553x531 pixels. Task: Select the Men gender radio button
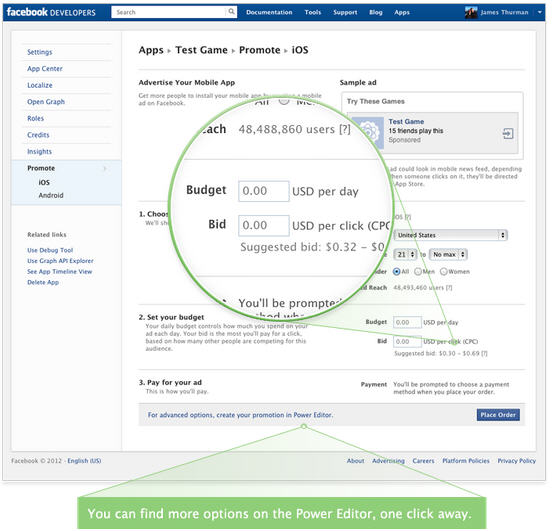(x=418, y=271)
